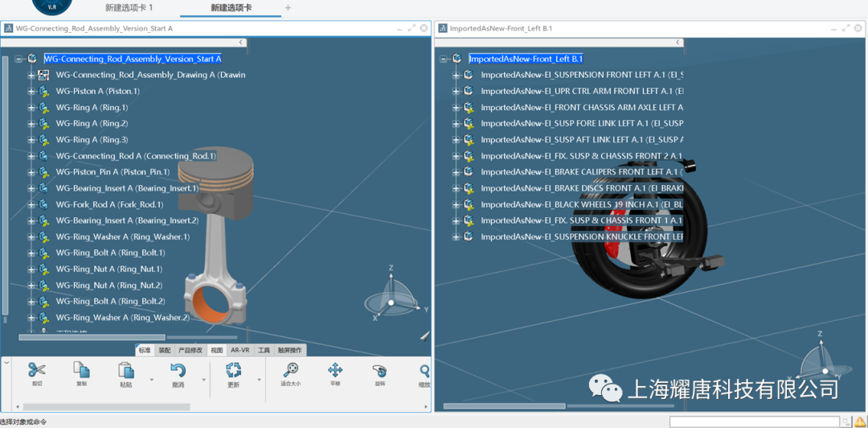The width and height of the screenshot is (868, 428).
Task: Select WG-Ring_Nut A (Ring_Nut.2) in tree
Action: point(109,286)
